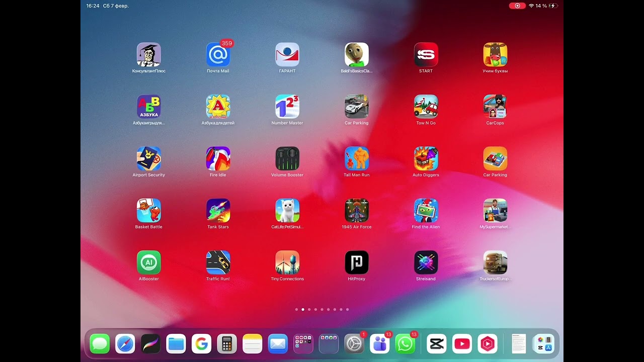Open the КонсультантПлюс app
The height and width of the screenshot is (362, 644).
(x=149, y=54)
